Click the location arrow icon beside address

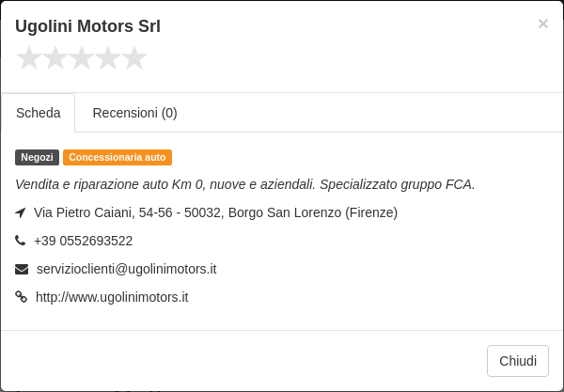point(21,212)
